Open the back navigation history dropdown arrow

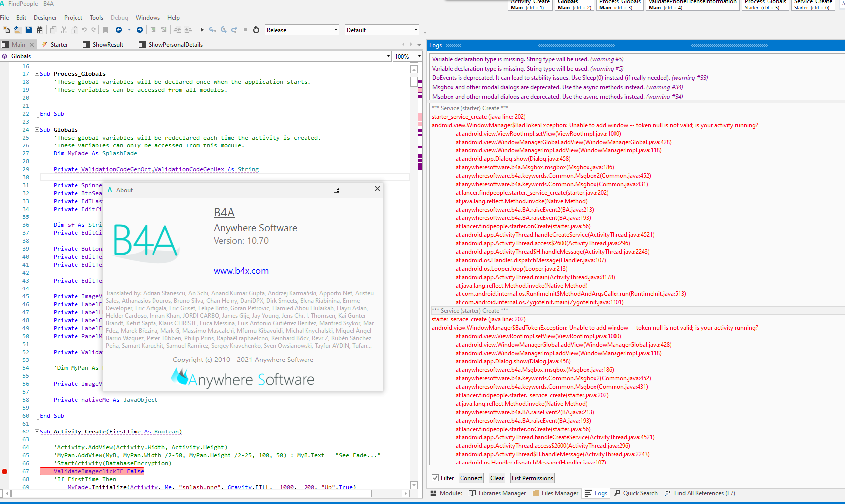(x=129, y=30)
